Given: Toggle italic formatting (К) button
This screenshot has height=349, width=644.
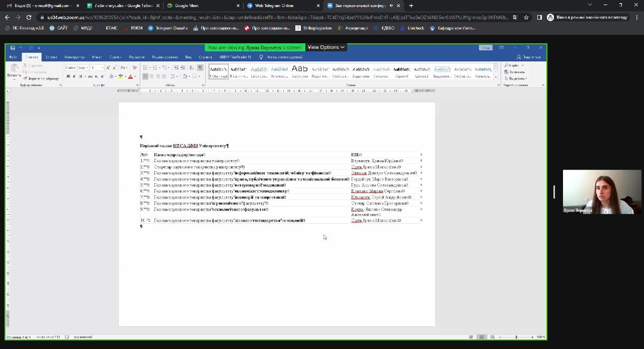Looking at the screenshot, I should click(x=74, y=77).
